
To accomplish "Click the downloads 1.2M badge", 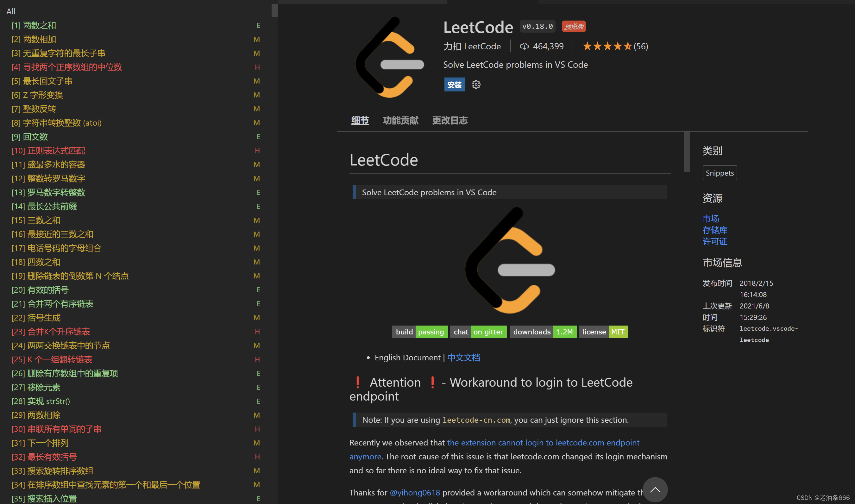I will 543,332.
